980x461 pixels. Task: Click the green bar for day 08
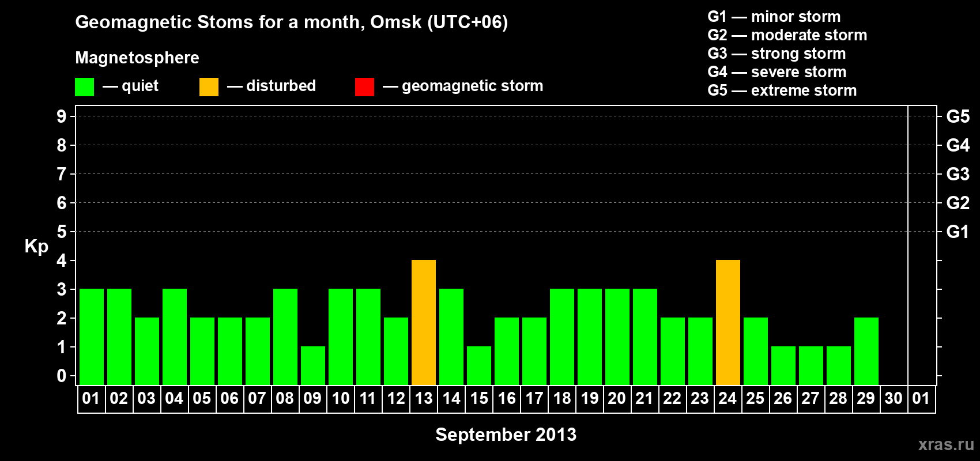(x=285, y=337)
